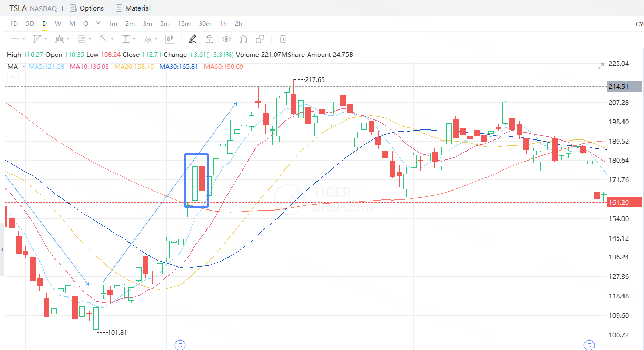Click the Options chart icon
The height and width of the screenshot is (350, 644).
coord(73,8)
